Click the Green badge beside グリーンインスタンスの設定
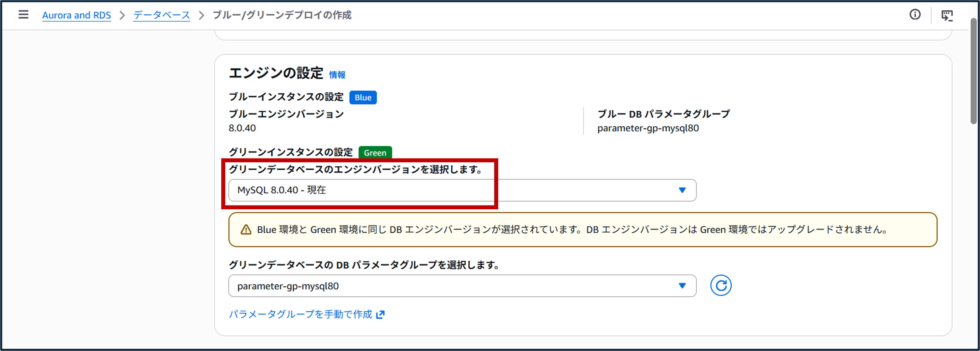The image size is (980, 351). tap(375, 153)
